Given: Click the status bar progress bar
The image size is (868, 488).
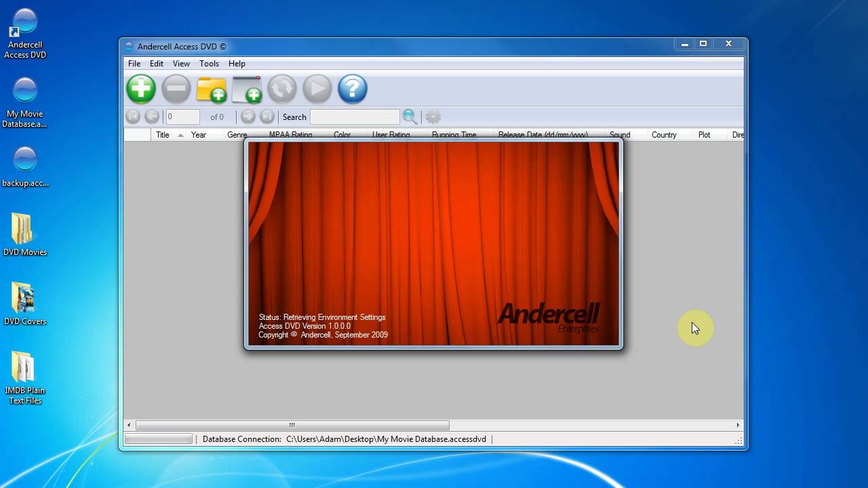Looking at the screenshot, I should 159,439.
